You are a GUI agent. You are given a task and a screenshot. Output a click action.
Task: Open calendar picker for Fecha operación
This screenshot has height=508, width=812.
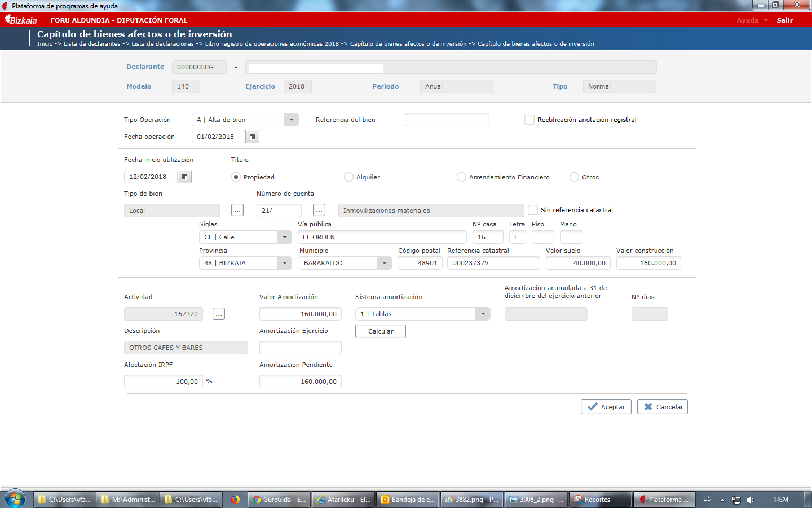(252, 137)
